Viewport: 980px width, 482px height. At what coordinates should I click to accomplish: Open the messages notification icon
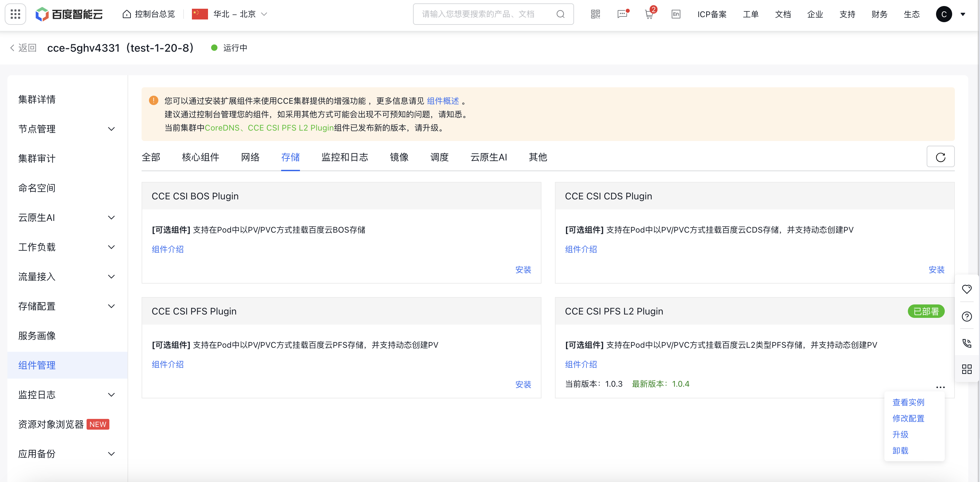pyautogui.click(x=622, y=14)
